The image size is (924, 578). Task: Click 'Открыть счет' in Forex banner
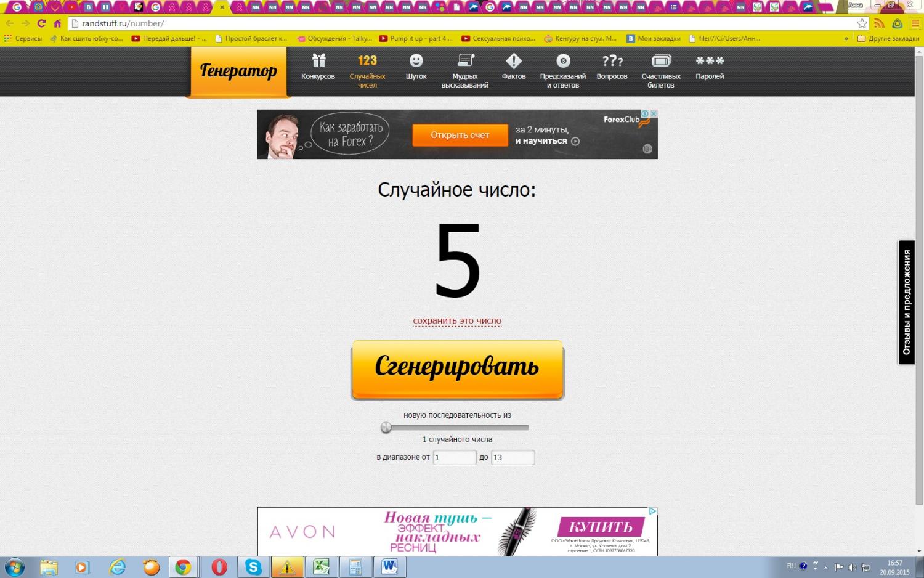click(x=460, y=135)
